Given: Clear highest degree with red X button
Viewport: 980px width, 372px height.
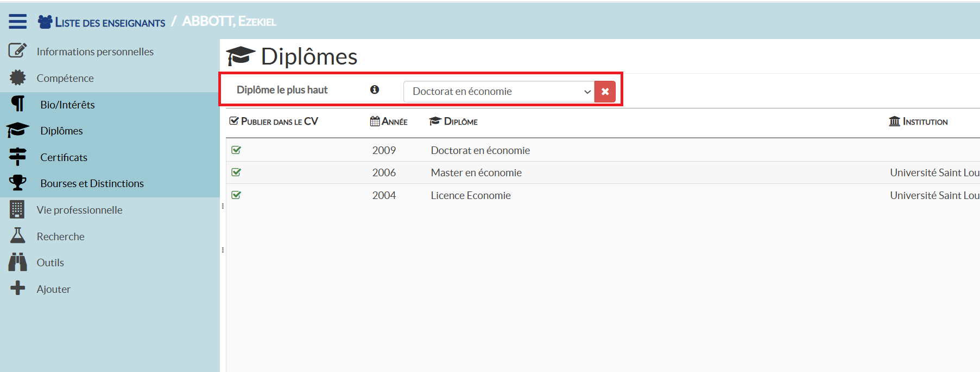Looking at the screenshot, I should [605, 92].
